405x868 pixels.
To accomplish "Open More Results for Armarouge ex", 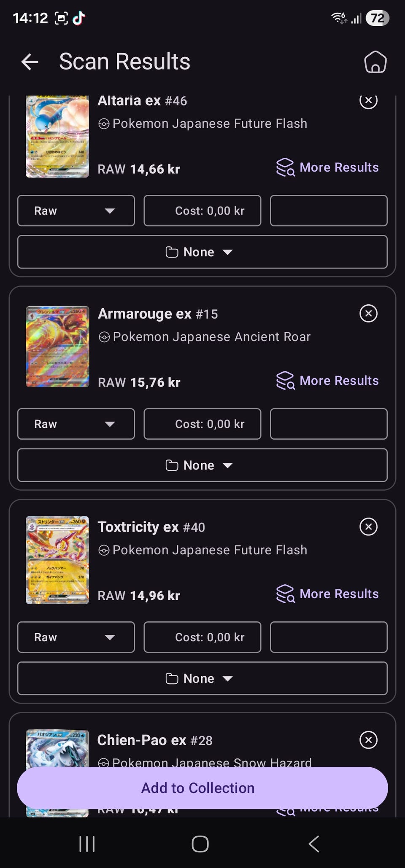I will pos(327,381).
